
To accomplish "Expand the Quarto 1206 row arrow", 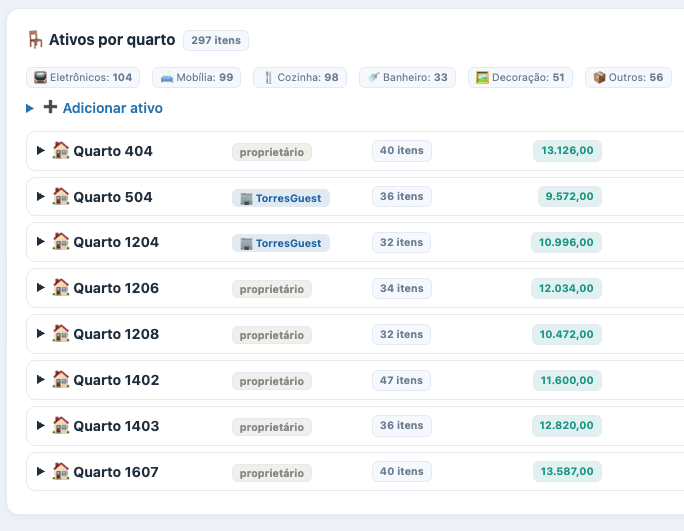I will click(x=41, y=288).
